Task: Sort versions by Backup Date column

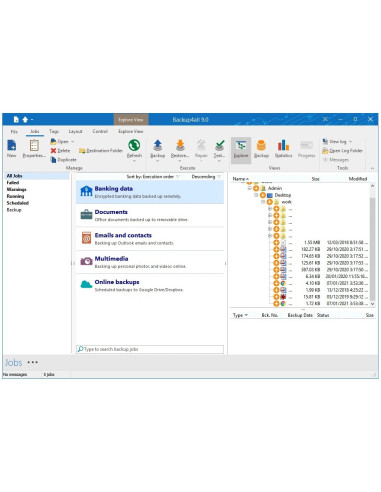Action: coord(300,315)
